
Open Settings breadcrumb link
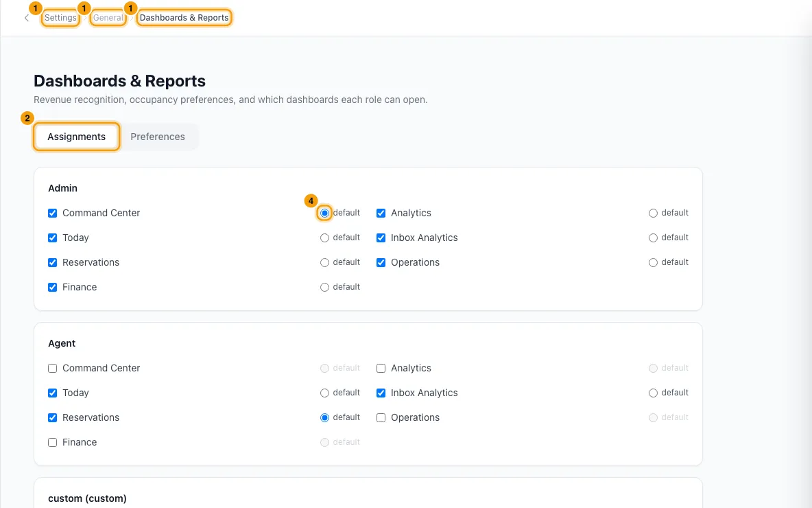point(60,18)
